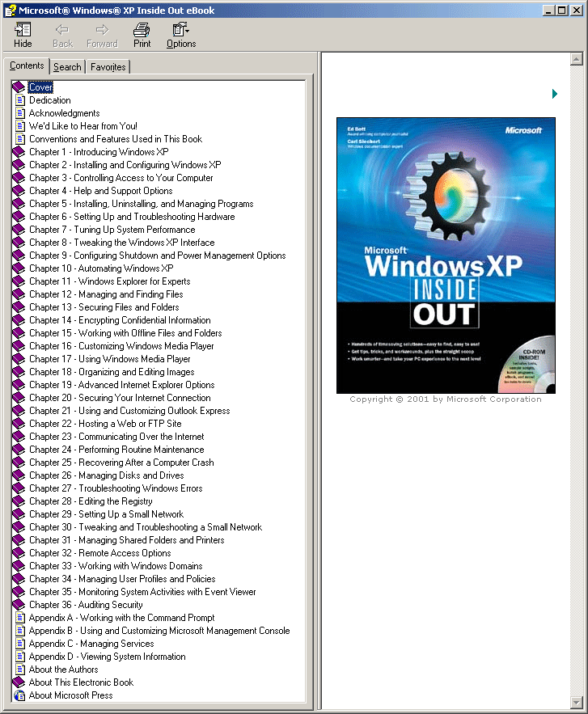Viewport: 588px width, 714px height.
Task: Open Chapter 14 - Encrypting Confidential Information
Action: pos(120,319)
